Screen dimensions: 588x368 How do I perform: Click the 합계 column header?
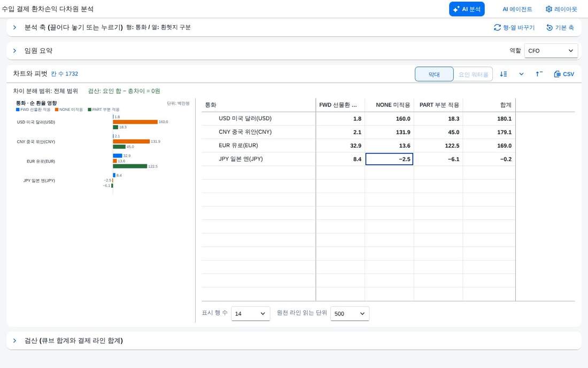click(x=489, y=105)
